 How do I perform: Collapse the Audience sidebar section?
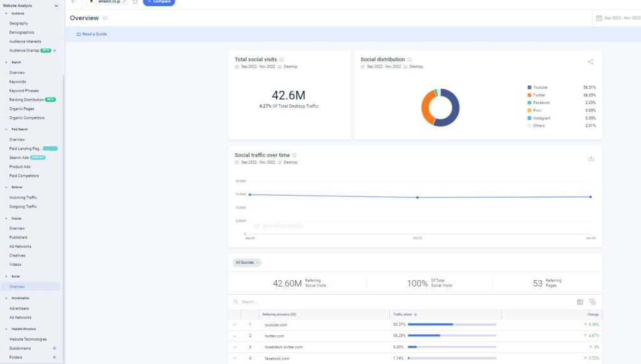(x=6, y=14)
